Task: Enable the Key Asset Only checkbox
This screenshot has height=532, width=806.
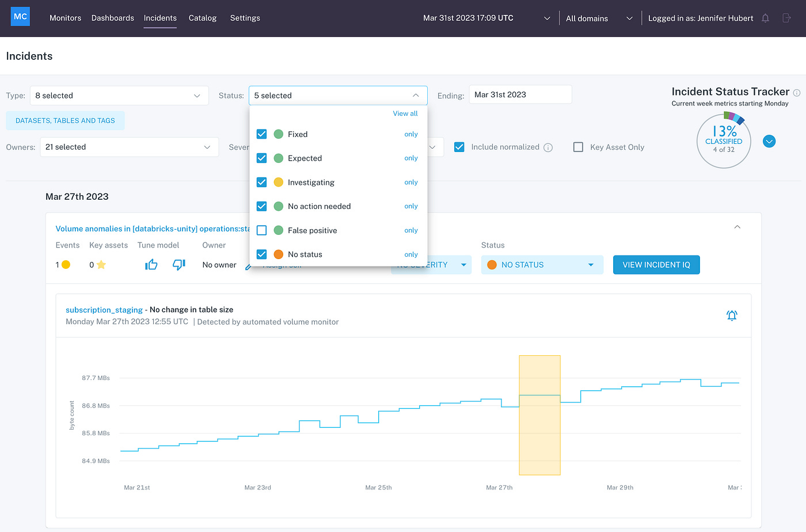Action: (578, 147)
